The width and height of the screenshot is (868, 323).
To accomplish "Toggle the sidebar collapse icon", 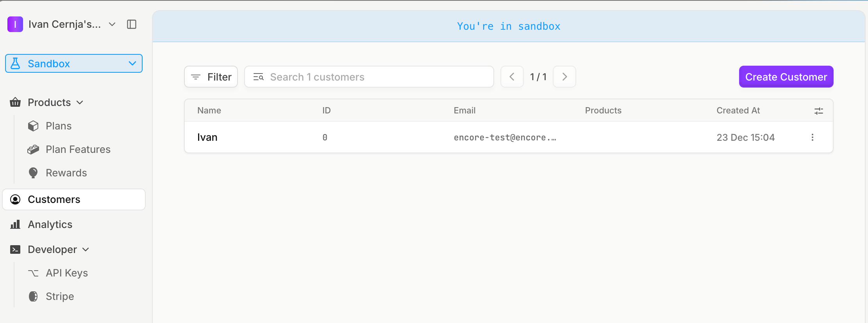I will (132, 24).
